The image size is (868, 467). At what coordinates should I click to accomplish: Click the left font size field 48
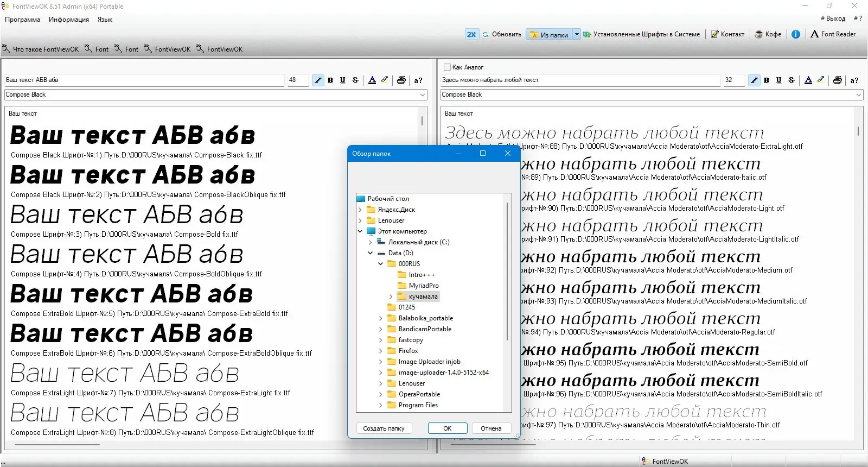point(298,80)
